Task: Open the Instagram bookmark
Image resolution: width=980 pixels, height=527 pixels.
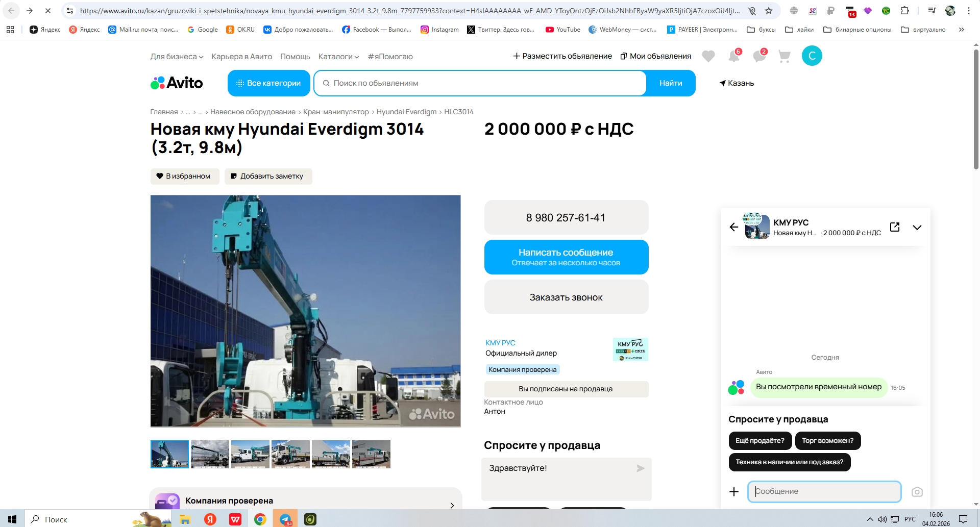Action: coord(439,30)
